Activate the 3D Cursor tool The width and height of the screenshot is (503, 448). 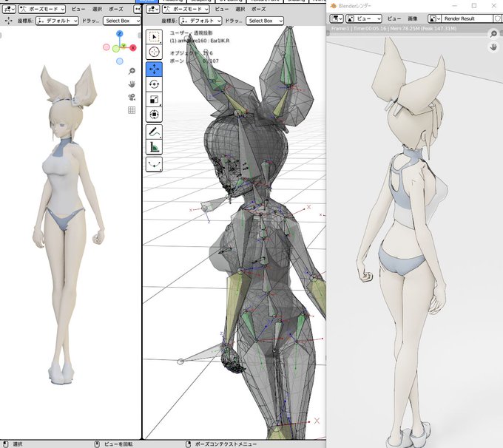click(154, 52)
